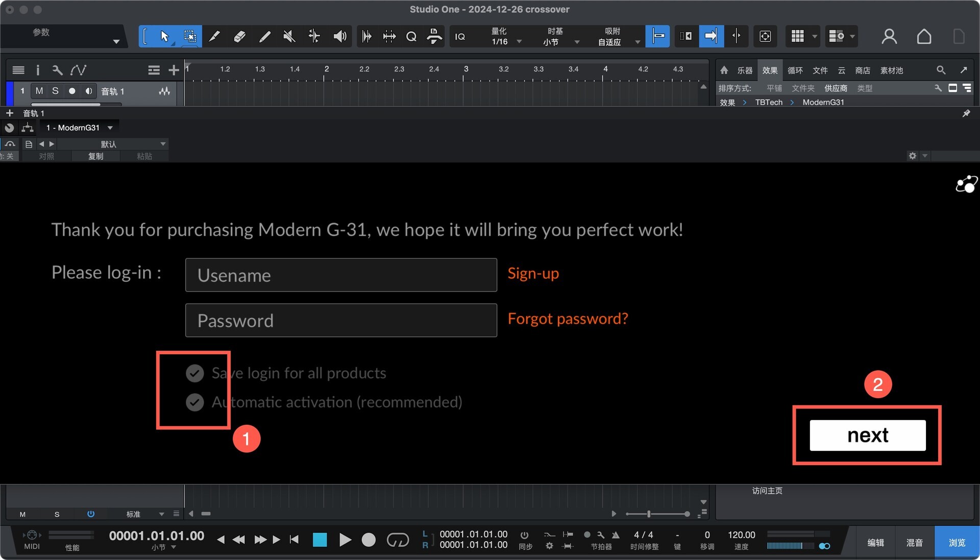Open the macro toolbar icon
980x560 pixels.
pyautogui.click(x=434, y=36)
